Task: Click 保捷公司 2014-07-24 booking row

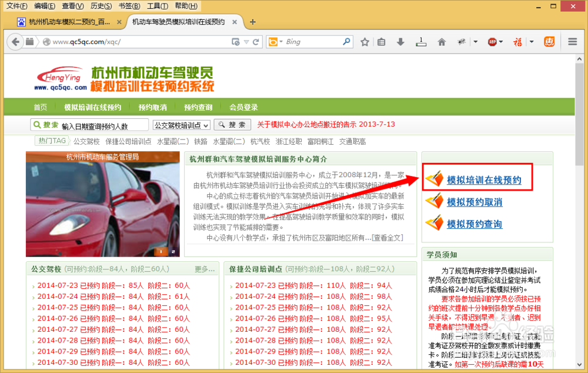Action: click(313, 297)
